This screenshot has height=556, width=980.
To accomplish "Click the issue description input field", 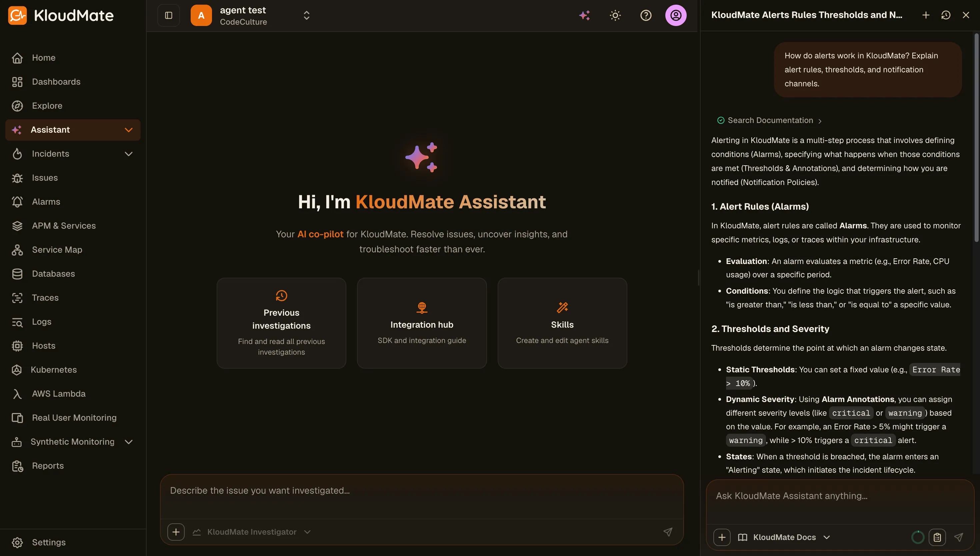I will [x=421, y=496].
